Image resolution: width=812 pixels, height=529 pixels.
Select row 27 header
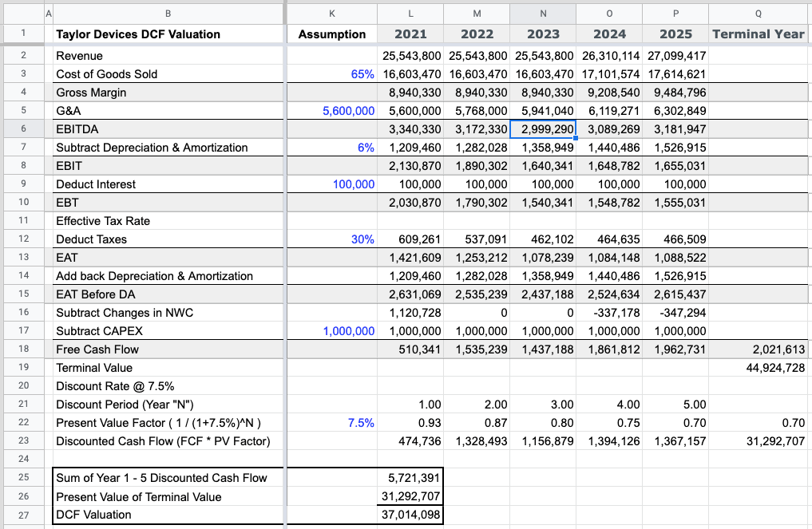[23, 515]
